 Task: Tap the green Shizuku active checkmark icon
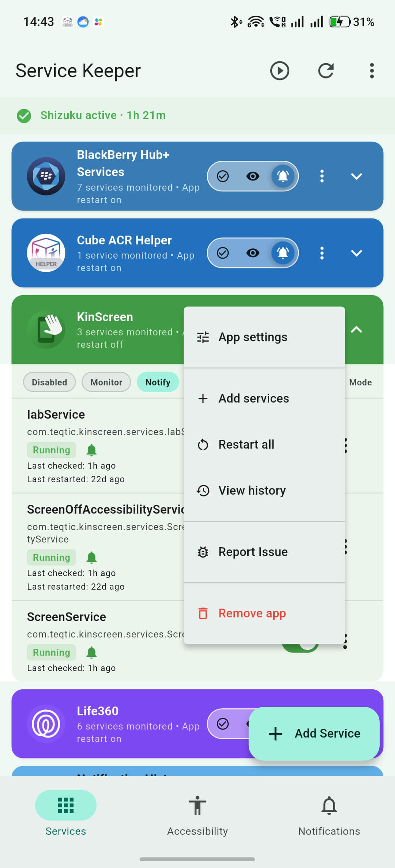pos(24,115)
